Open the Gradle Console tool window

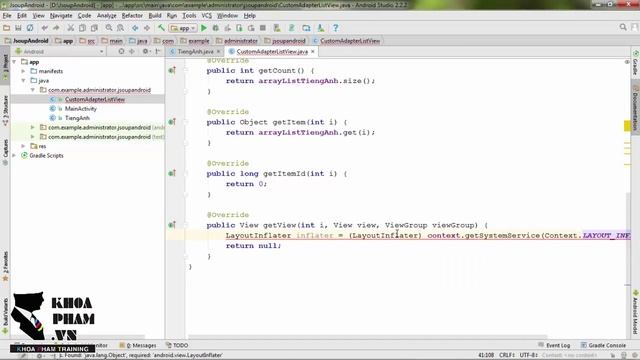(x=603, y=345)
